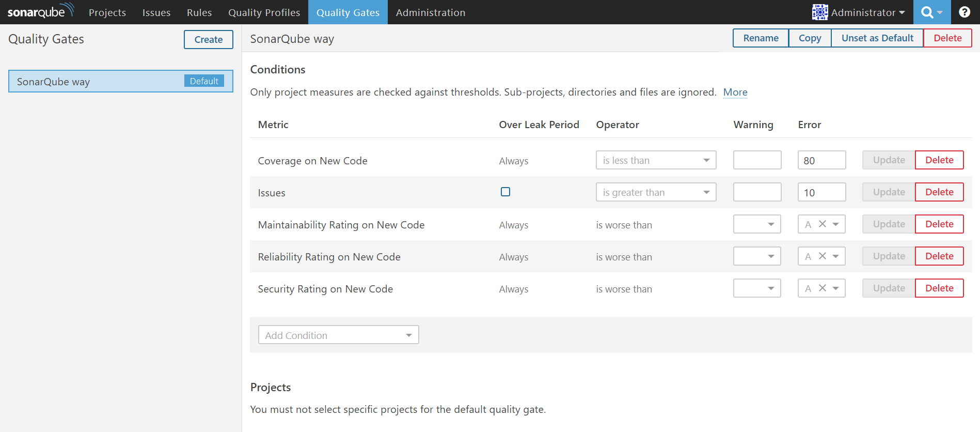
Task: Open the Administration menu item
Action: coord(430,12)
